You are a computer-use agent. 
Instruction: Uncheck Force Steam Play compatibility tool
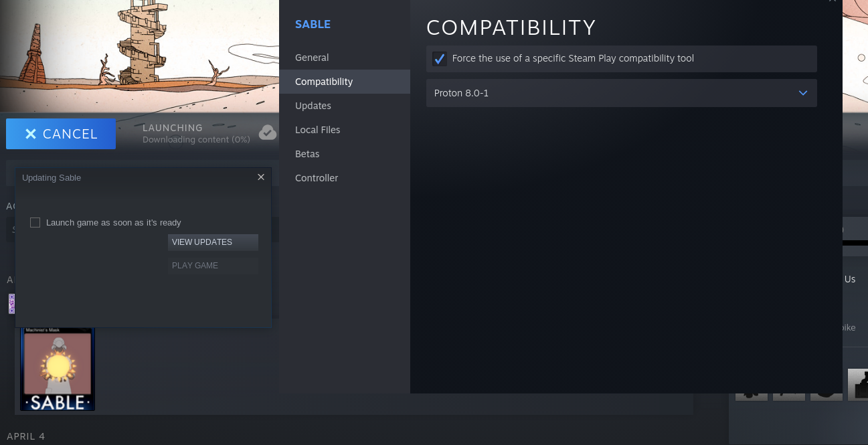(440, 59)
